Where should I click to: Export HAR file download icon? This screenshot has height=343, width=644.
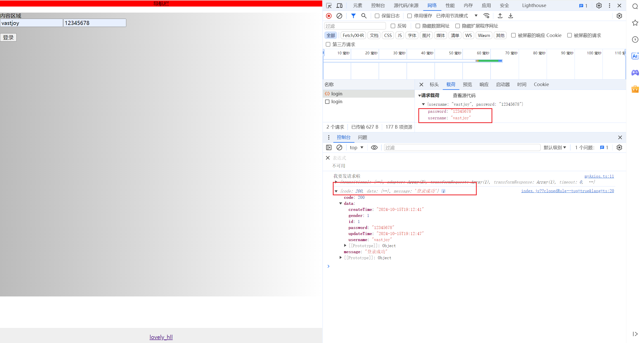coord(511,16)
